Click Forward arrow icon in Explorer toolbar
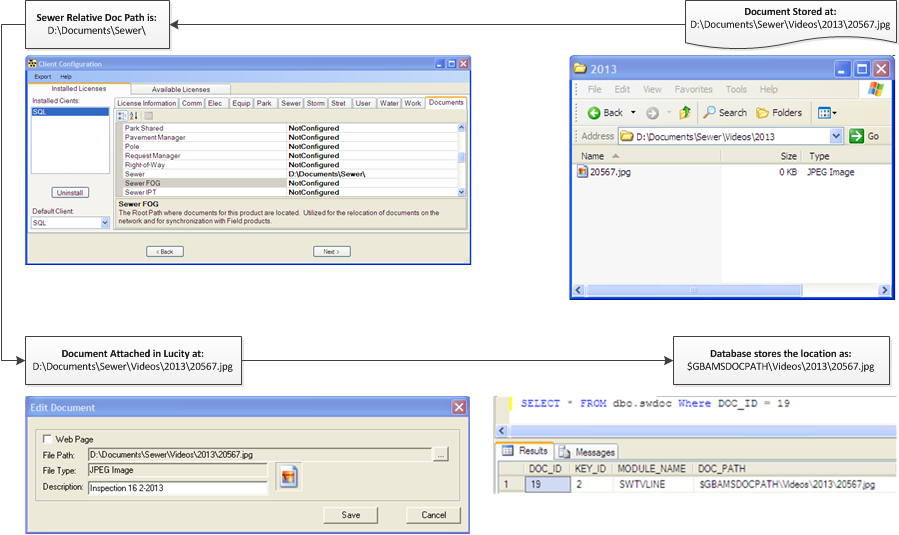899x535 pixels. coord(652,113)
